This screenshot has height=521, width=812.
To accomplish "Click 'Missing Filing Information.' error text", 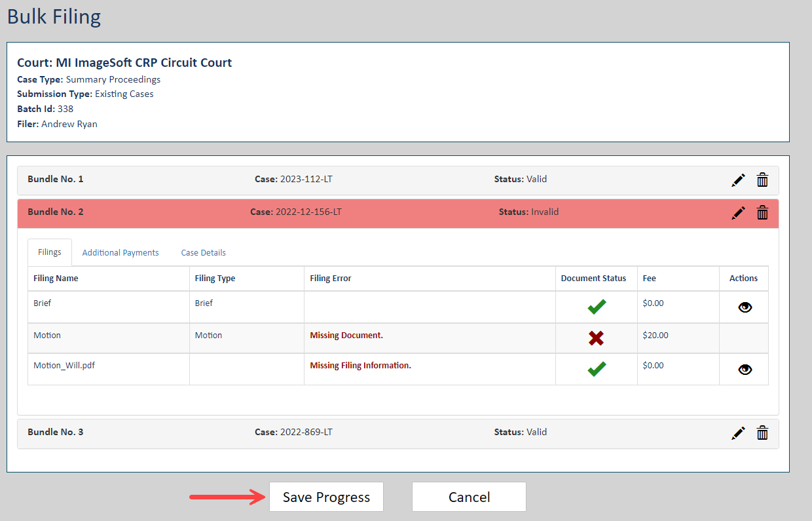I will (x=360, y=366).
